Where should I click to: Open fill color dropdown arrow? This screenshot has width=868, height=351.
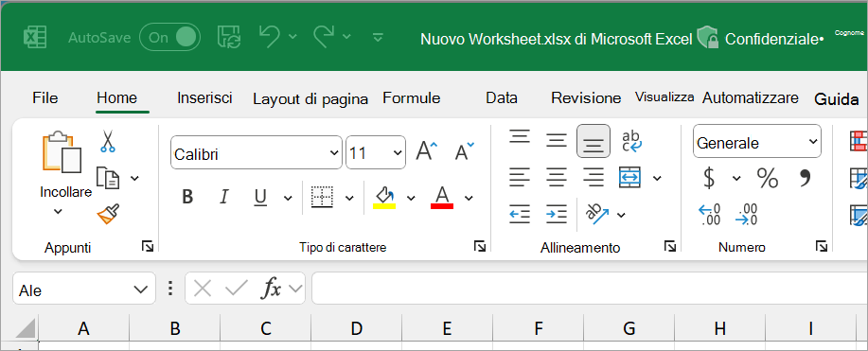coord(411,197)
